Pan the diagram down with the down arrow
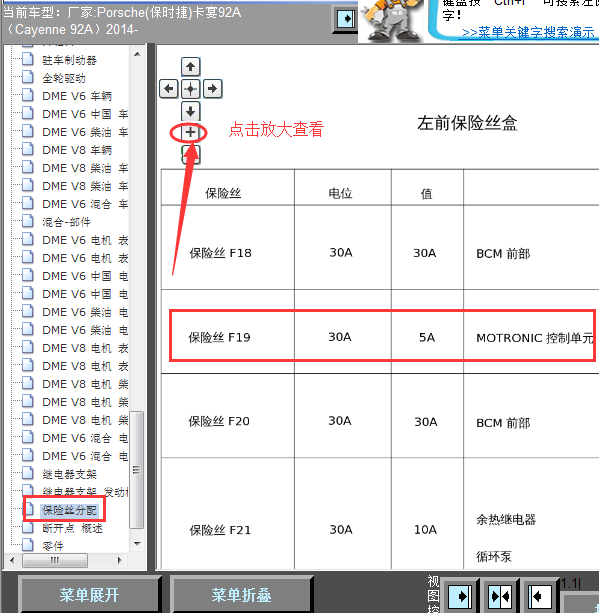Image resolution: width=599 pixels, height=613 pixels. 190,111
